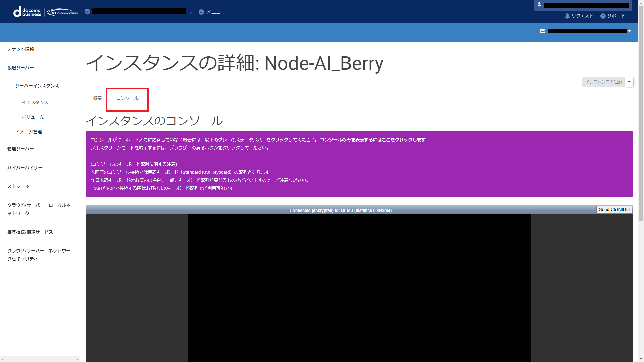Click the tenant list icon in the blue bar

pyautogui.click(x=543, y=31)
